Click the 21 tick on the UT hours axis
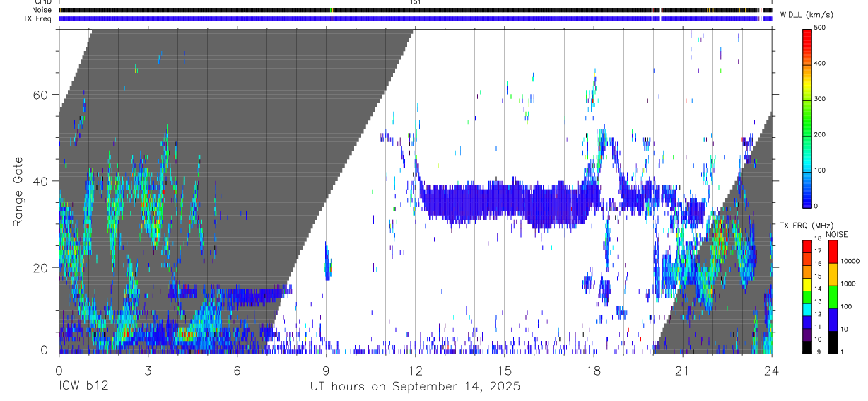Image resolution: width=868 pixels, height=401 pixels. (682, 371)
